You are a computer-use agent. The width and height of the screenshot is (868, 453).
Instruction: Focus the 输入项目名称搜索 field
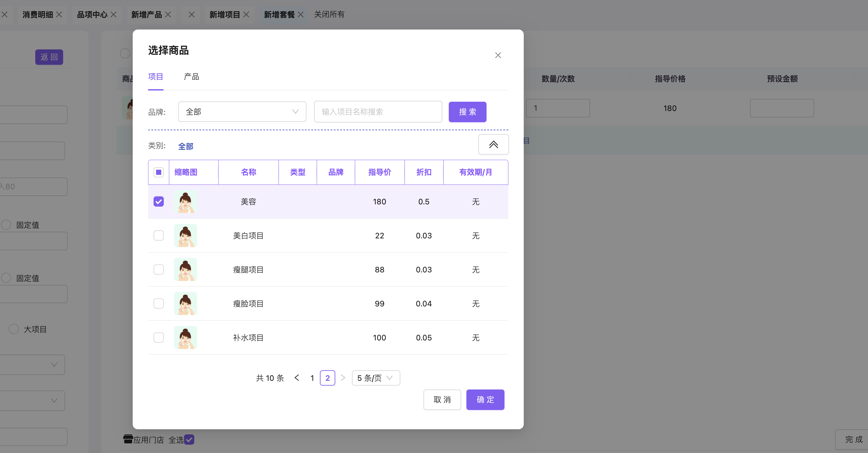[377, 112]
